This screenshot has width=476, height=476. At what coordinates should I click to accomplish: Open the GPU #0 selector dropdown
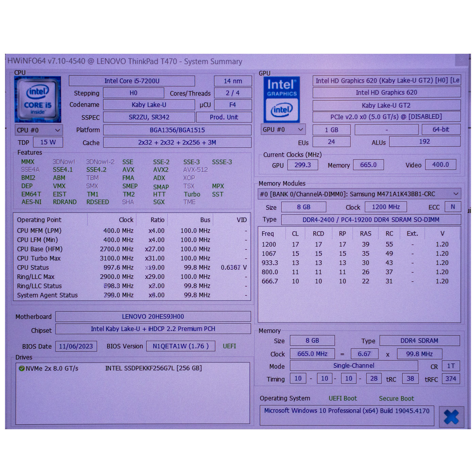[283, 130]
